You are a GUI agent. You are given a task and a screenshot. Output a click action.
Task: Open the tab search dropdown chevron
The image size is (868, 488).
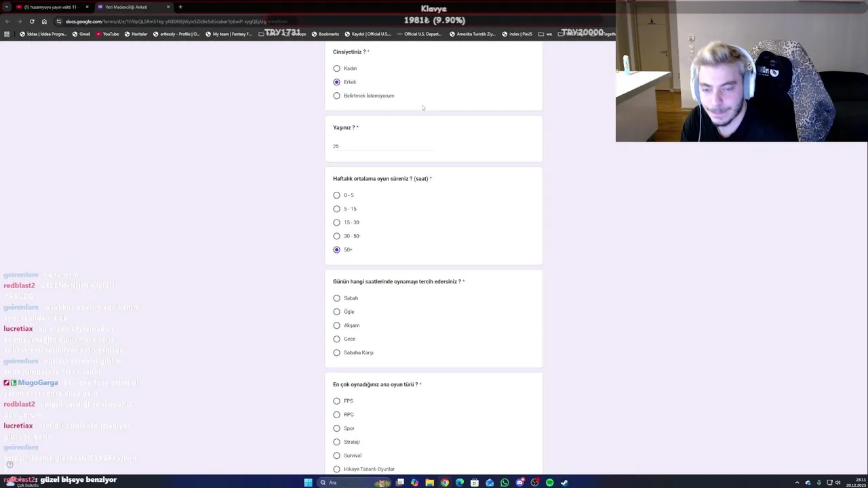coord(6,7)
